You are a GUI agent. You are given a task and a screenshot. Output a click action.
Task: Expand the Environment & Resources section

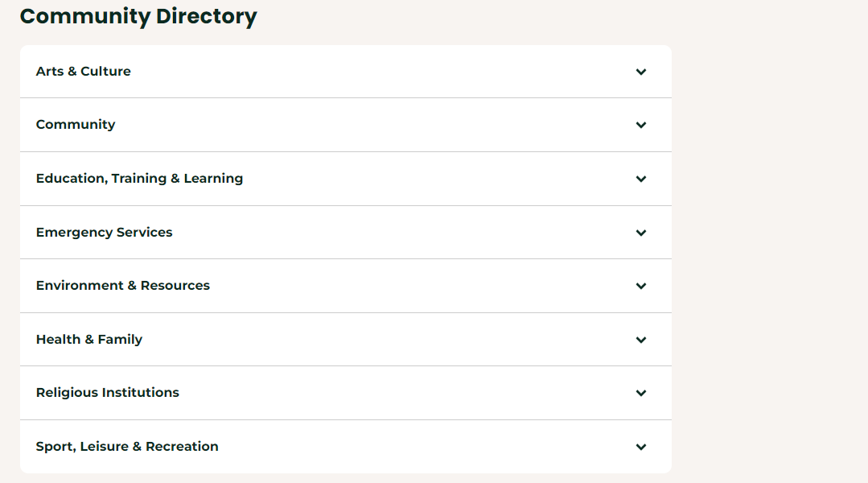pyautogui.click(x=346, y=285)
